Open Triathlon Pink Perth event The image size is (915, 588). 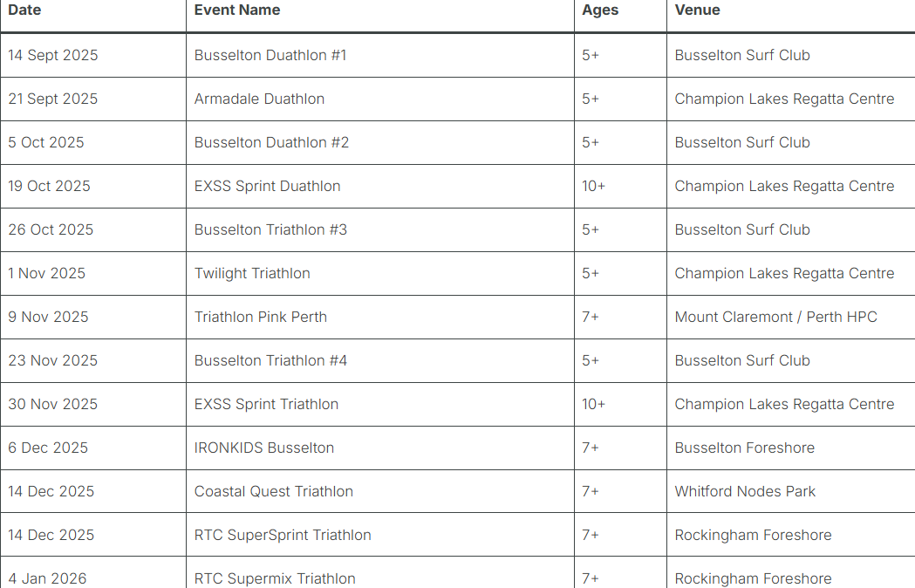[260, 317]
